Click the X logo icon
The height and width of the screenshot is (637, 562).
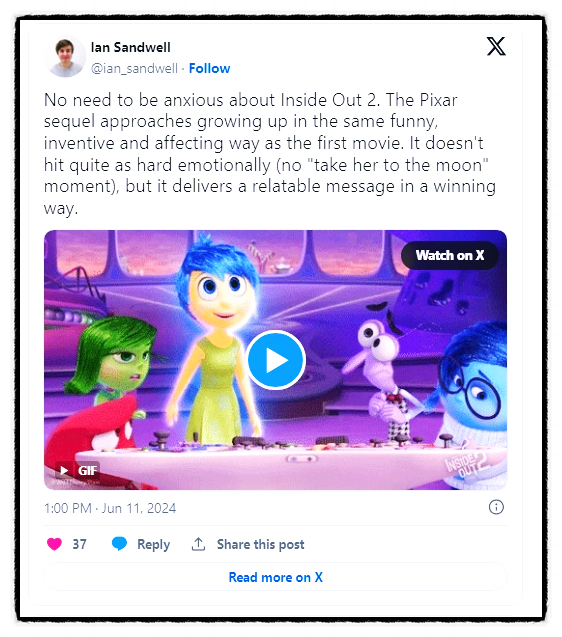click(x=496, y=46)
